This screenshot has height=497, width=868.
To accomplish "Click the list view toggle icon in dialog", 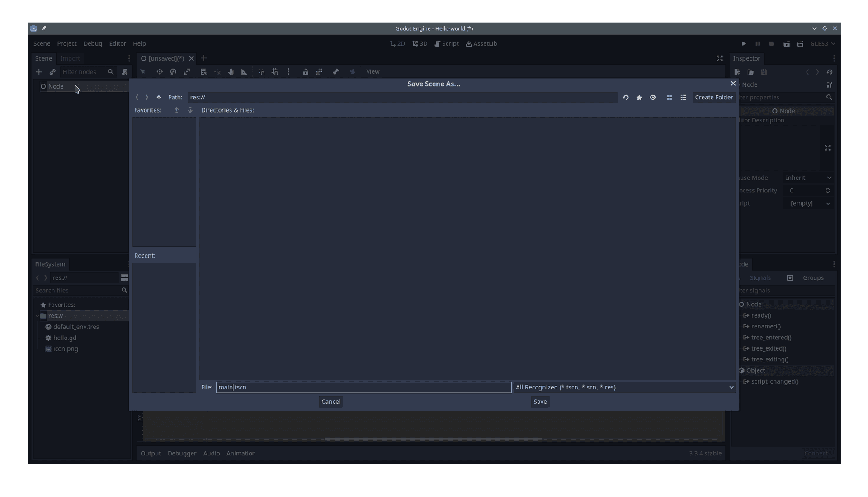I will (683, 97).
